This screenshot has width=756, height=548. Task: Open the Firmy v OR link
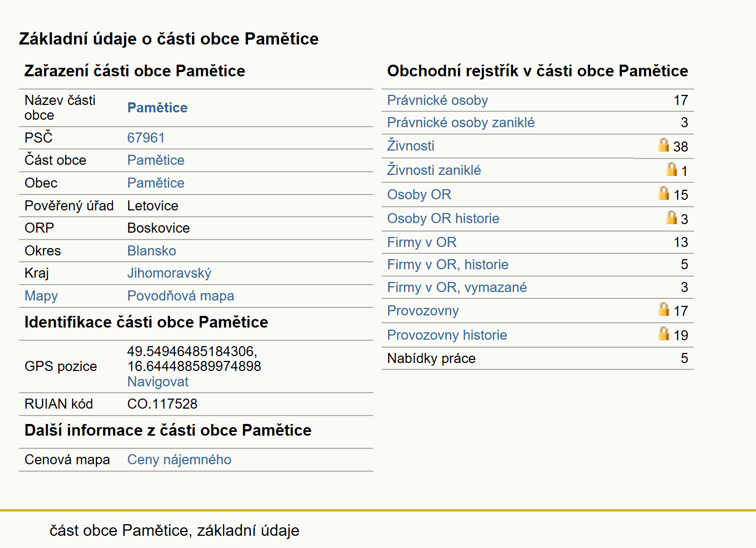(421, 242)
